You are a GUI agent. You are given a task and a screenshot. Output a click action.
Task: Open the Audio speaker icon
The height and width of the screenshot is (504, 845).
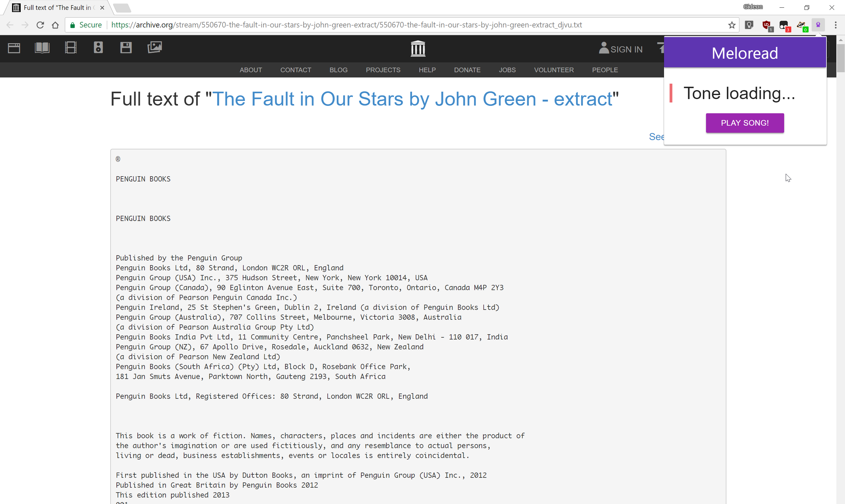point(98,48)
